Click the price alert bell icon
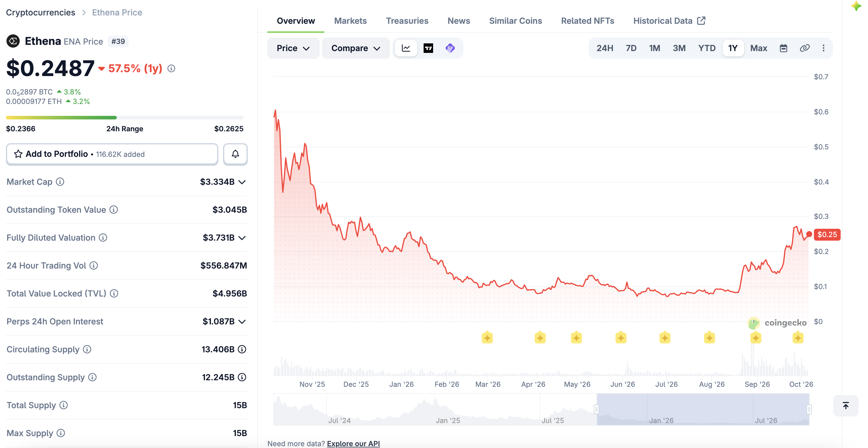The height and width of the screenshot is (448, 868). pos(235,154)
